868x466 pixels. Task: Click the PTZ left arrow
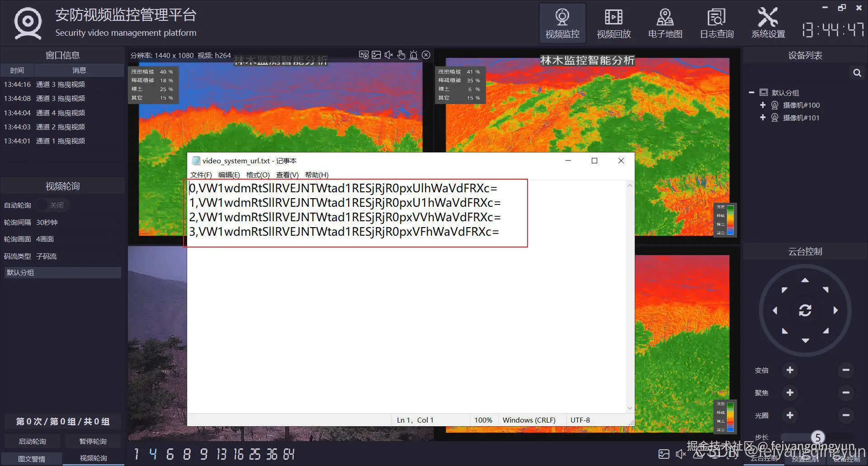click(x=775, y=310)
